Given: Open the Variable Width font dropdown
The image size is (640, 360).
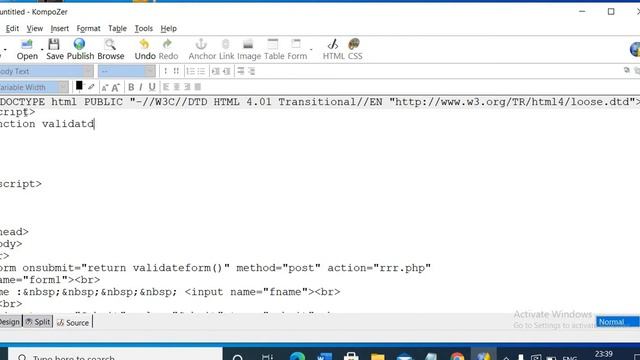Looking at the screenshot, I should point(34,87).
